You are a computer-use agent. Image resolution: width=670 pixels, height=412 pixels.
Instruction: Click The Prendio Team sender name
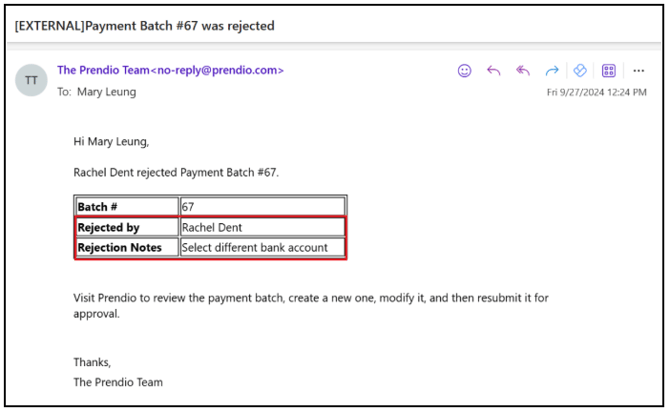(102, 70)
